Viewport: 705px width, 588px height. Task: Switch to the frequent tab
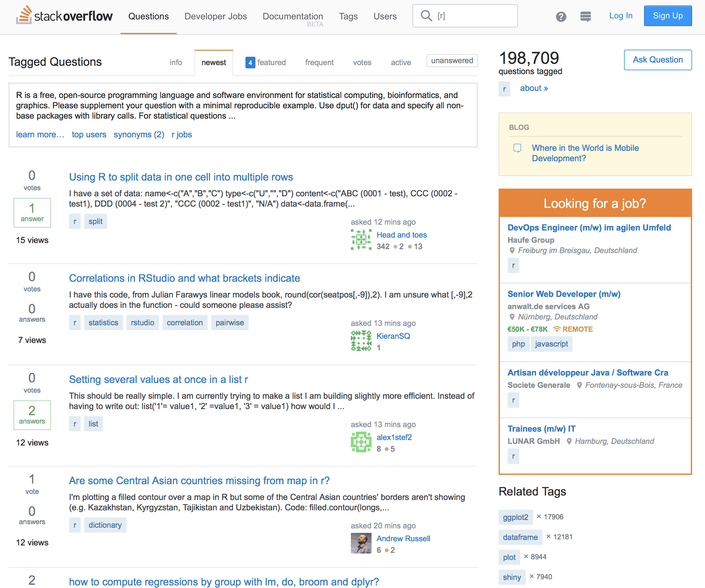[319, 63]
